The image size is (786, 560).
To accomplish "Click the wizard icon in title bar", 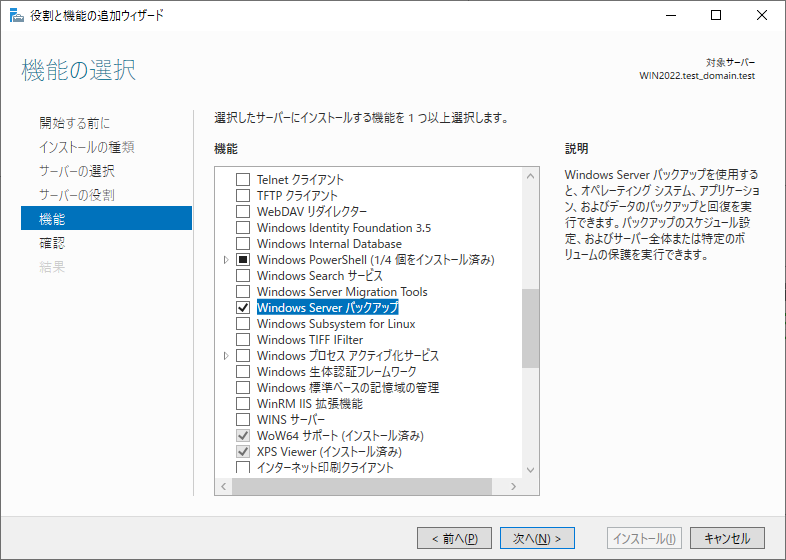I will 17,16.
